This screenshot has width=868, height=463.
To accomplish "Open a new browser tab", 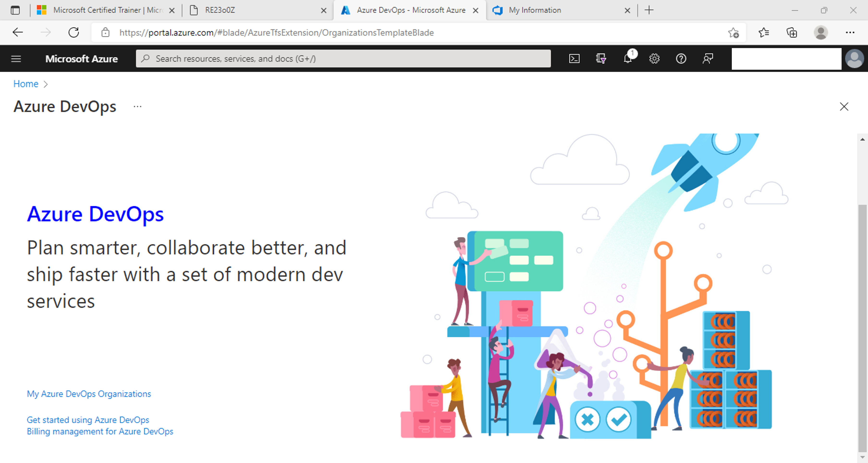I will tap(649, 10).
